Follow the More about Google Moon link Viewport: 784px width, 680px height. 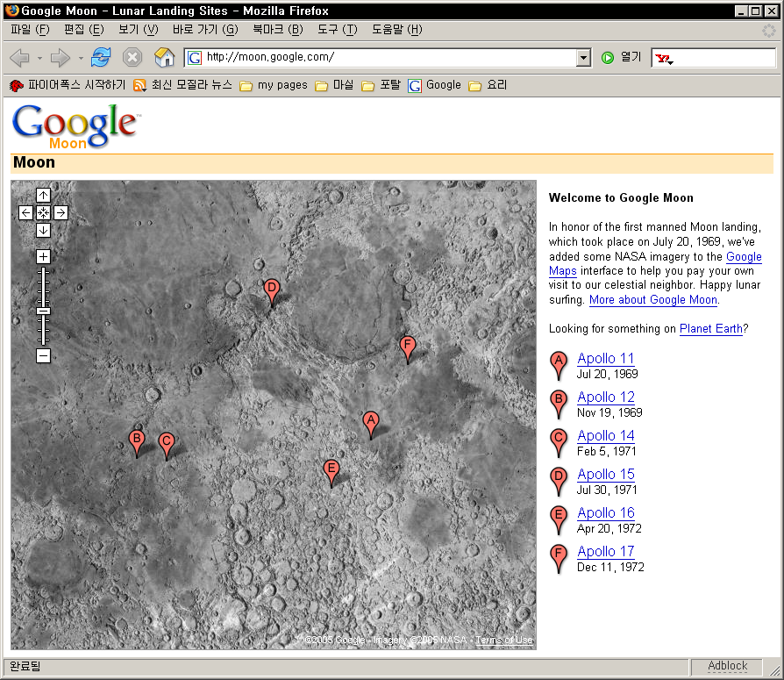click(x=653, y=300)
